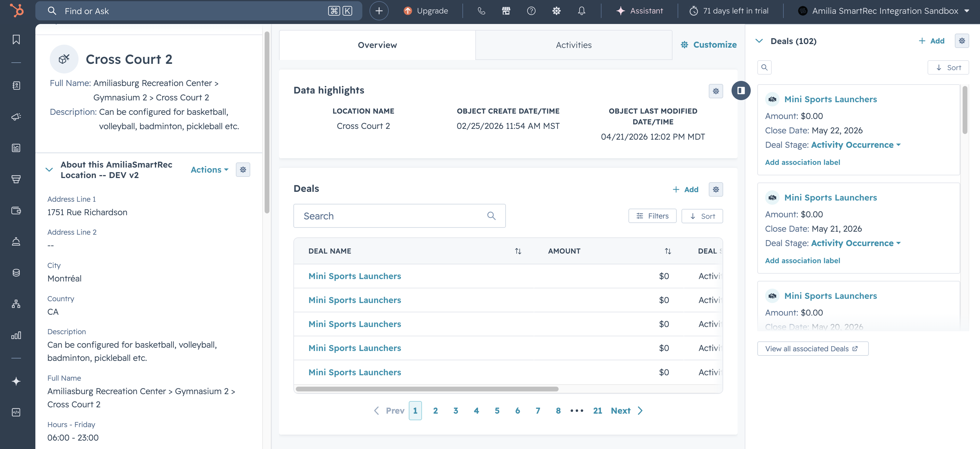
Task: Go to page 2 of deals
Action: click(435, 411)
